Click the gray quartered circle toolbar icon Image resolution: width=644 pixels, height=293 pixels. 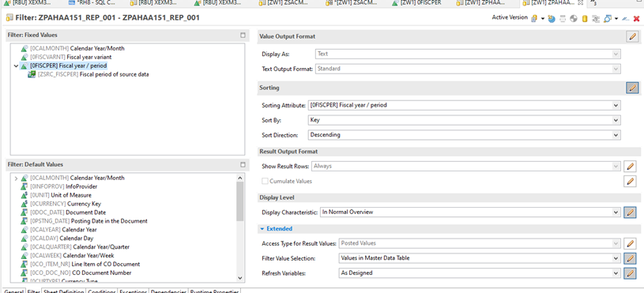(574, 18)
